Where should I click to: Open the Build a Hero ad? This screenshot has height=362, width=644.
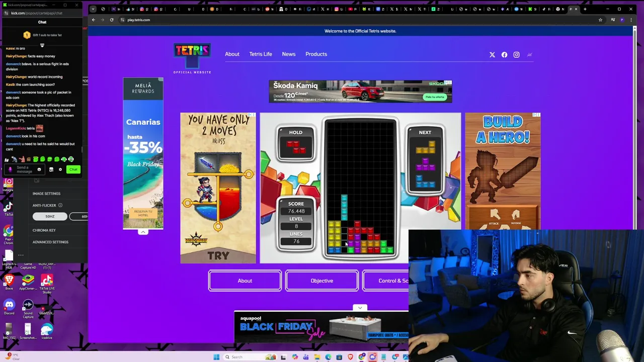(503, 171)
